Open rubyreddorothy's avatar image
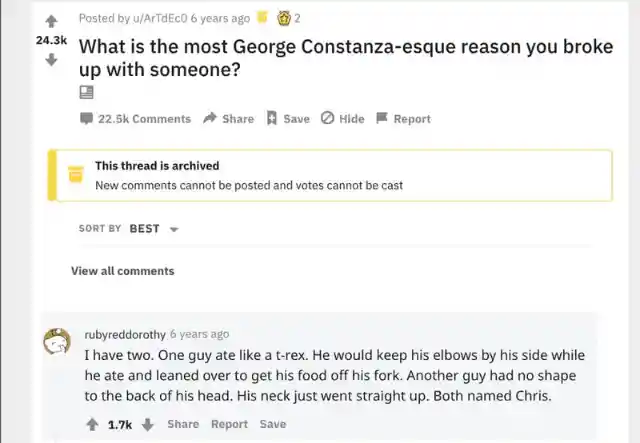Screen dimensions: 640x443 (56, 342)
